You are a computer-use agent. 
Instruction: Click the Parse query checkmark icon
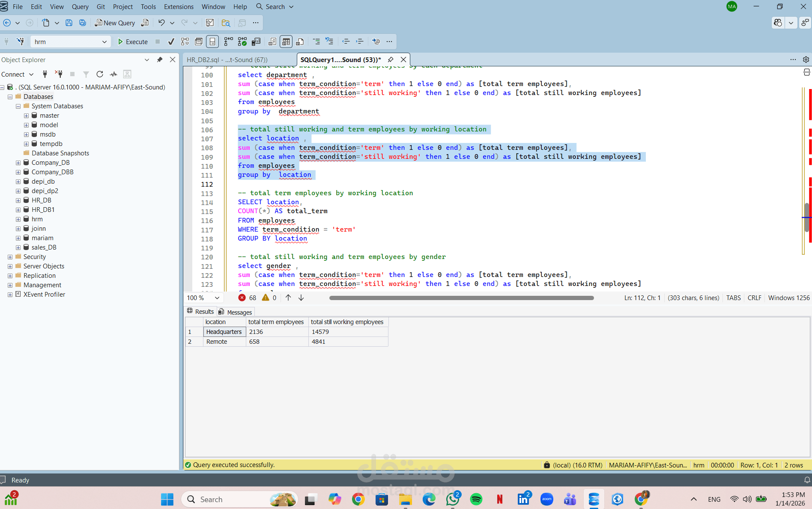pyautogui.click(x=171, y=42)
